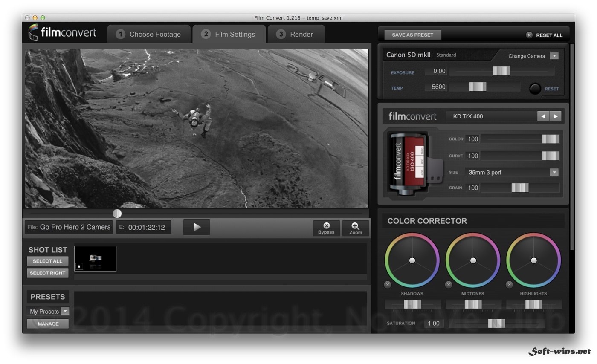Click the shot list horizontal scrollbar
Screen dimensions: 597x364
click(220, 277)
